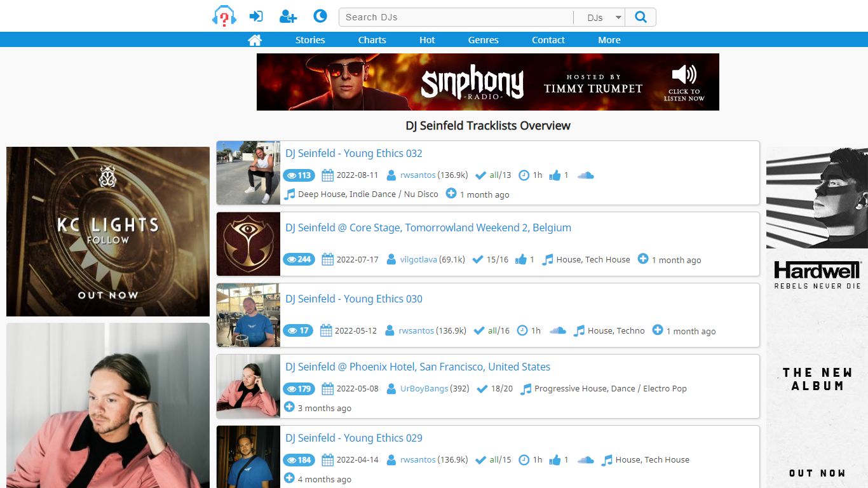Open the KC Lights Follow ad
The image size is (868, 488).
[x=108, y=231]
